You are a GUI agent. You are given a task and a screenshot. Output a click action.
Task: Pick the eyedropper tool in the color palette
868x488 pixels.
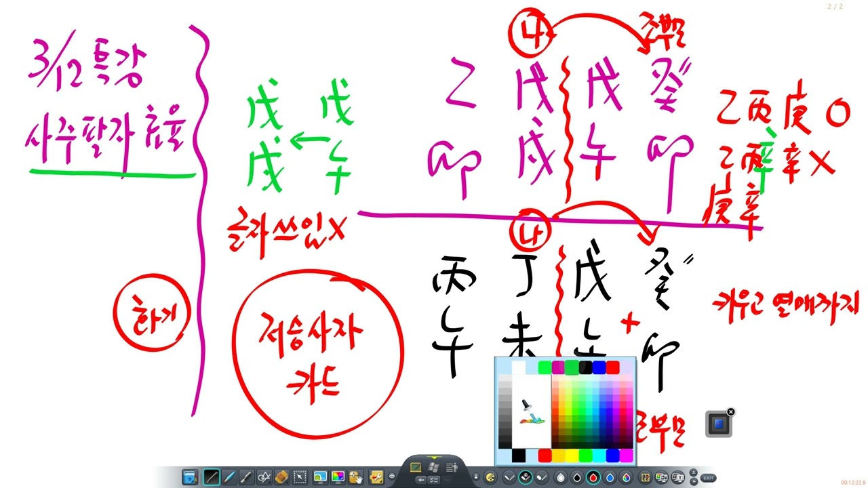(532, 412)
